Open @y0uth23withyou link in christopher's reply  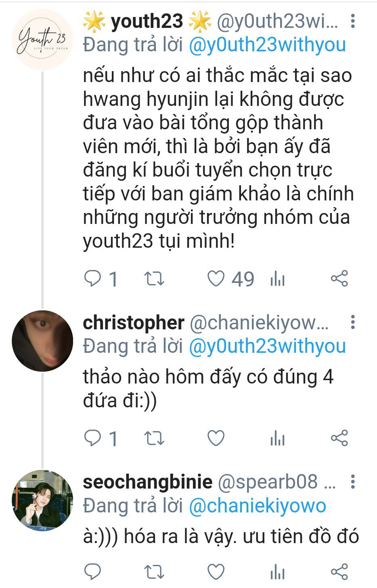(x=267, y=347)
